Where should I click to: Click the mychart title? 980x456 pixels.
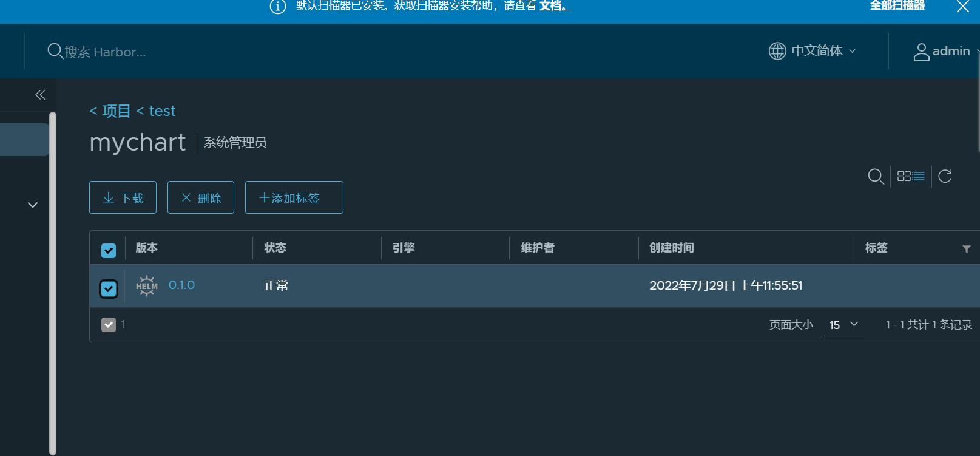tap(138, 143)
